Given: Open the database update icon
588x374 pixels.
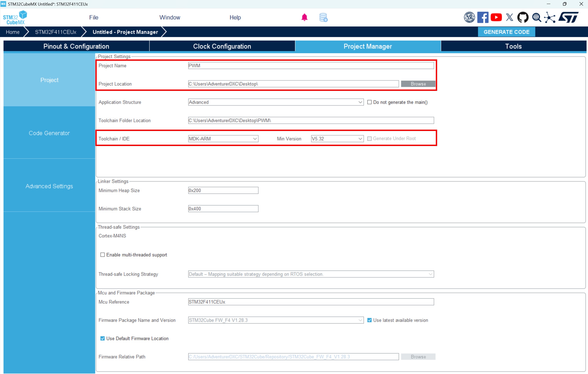Looking at the screenshot, I should pos(323,18).
